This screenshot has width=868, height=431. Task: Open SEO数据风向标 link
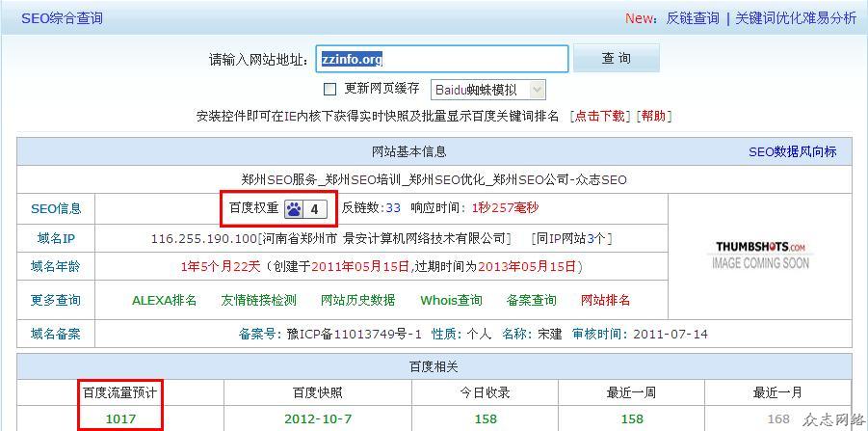793,151
